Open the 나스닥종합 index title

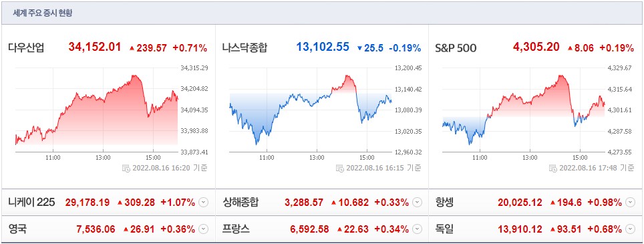point(245,47)
